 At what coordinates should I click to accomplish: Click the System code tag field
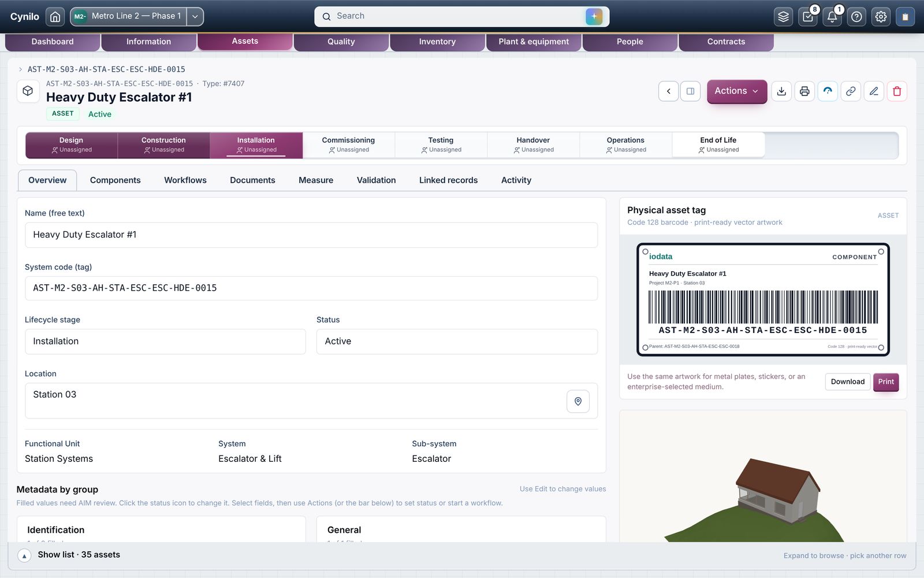tap(311, 288)
